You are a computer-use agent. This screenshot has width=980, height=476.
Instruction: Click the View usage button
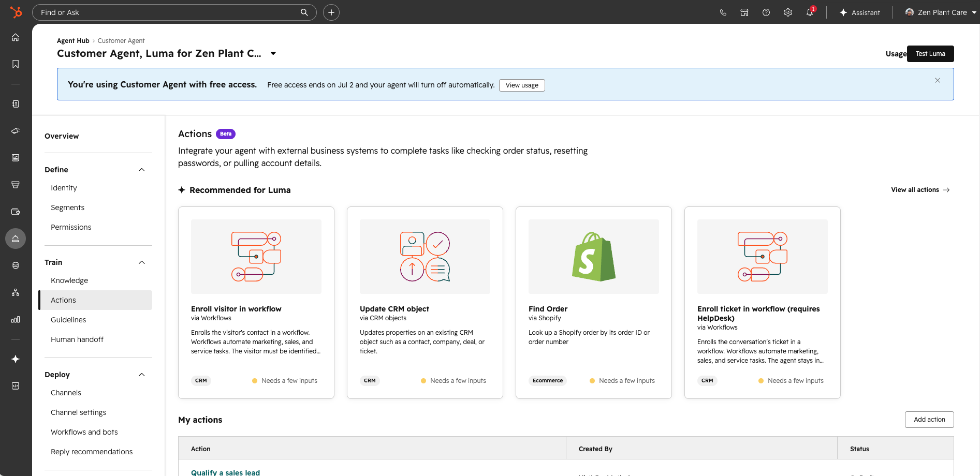522,85
